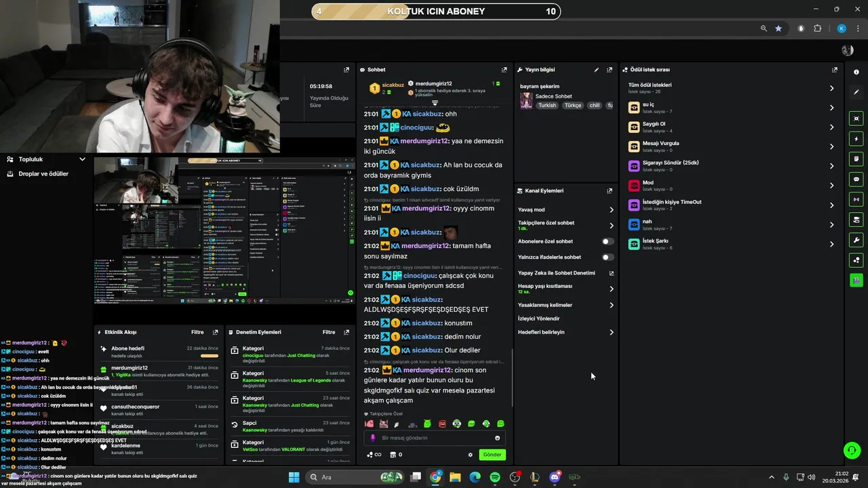868x488 pixels.
Task: Pop out the Sohbet chat panel
Action: point(504,70)
